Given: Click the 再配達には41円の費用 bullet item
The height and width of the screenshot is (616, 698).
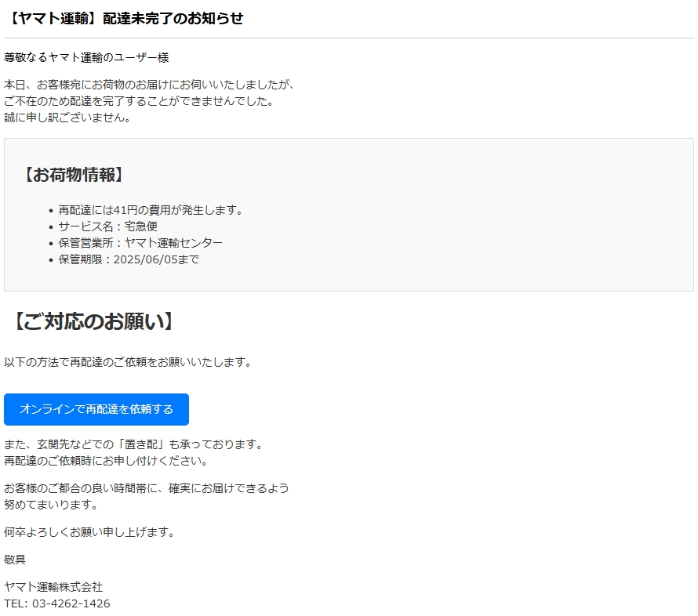Looking at the screenshot, I should [151, 210].
